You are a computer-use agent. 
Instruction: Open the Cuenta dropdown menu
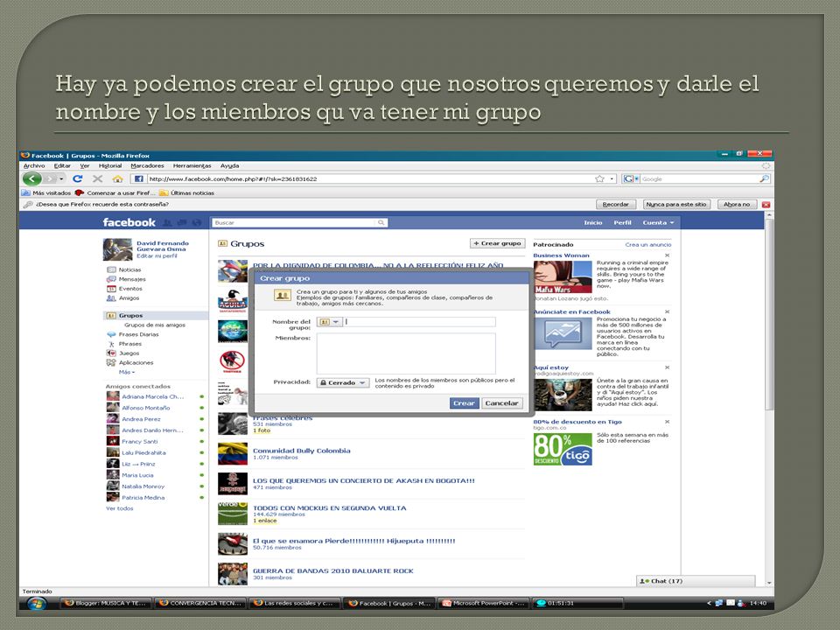point(658,223)
